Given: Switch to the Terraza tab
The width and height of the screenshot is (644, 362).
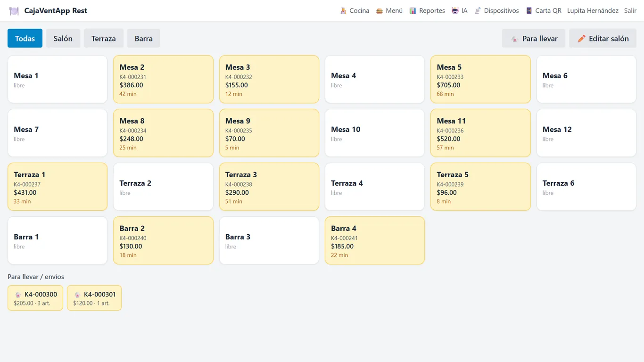Looking at the screenshot, I should tap(104, 38).
